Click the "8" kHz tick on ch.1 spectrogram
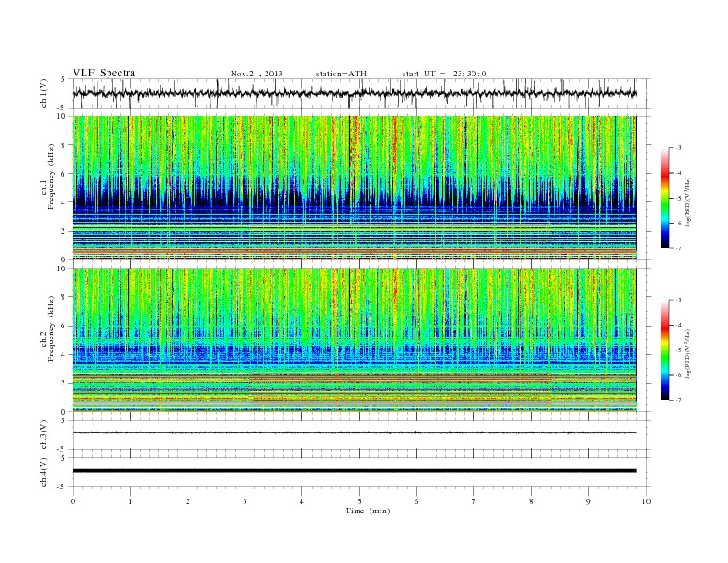Viewport: 728px width, 563px height. coord(64,145)
